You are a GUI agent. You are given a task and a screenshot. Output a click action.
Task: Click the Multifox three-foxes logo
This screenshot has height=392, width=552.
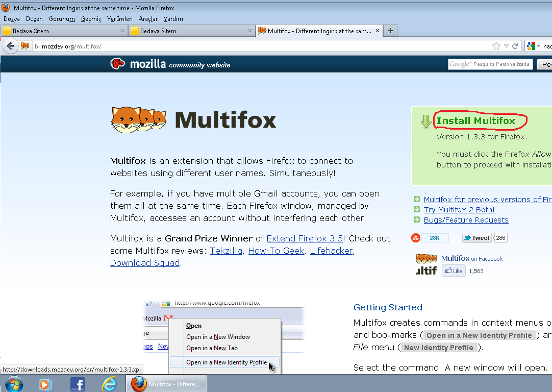pos(139,119)
